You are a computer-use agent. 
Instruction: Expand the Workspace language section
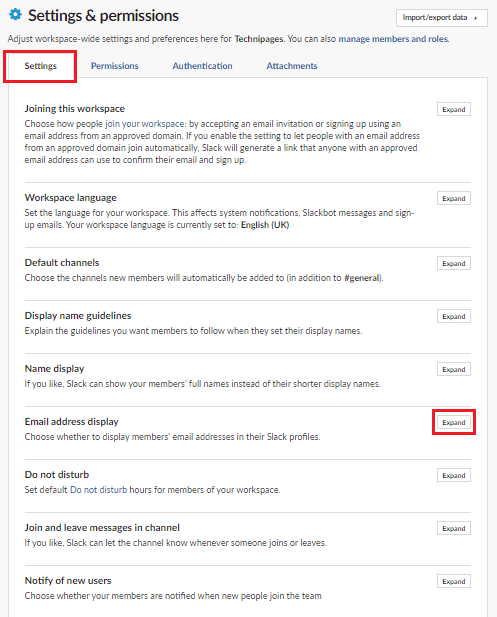(x=454, y=198)
